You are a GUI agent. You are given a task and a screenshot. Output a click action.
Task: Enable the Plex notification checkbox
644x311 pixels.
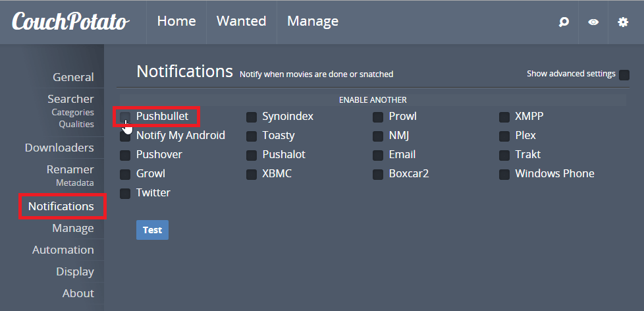pyautogui.click(x=504, y=136)
